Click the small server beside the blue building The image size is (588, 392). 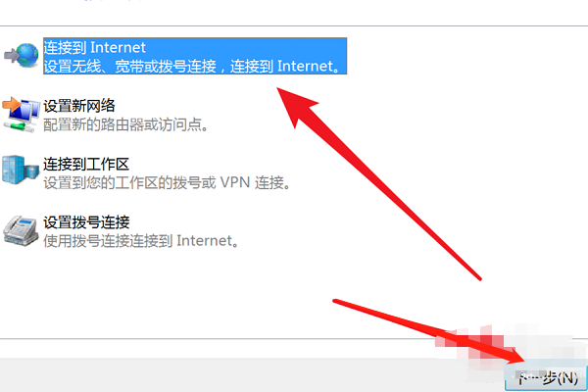click(x=32, y=171)
